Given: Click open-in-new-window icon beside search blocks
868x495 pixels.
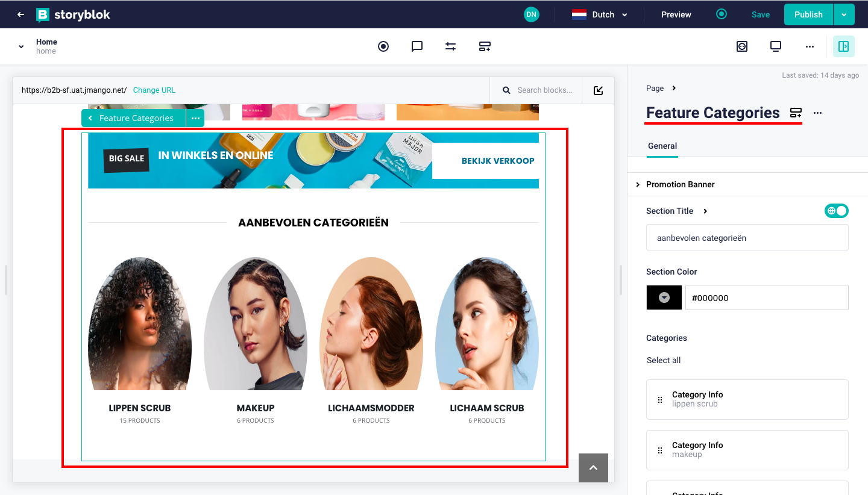Looking at the screenshot, I should tap(598, 90).
